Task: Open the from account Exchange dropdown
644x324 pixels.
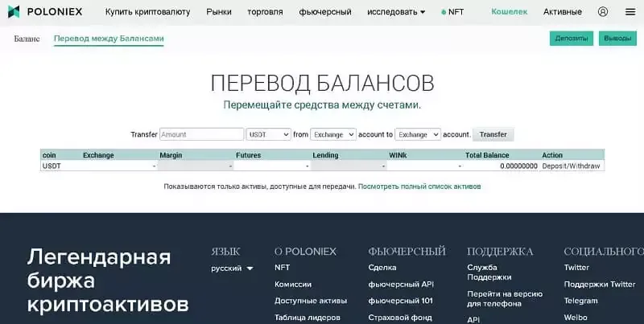Action: [333, 134]
